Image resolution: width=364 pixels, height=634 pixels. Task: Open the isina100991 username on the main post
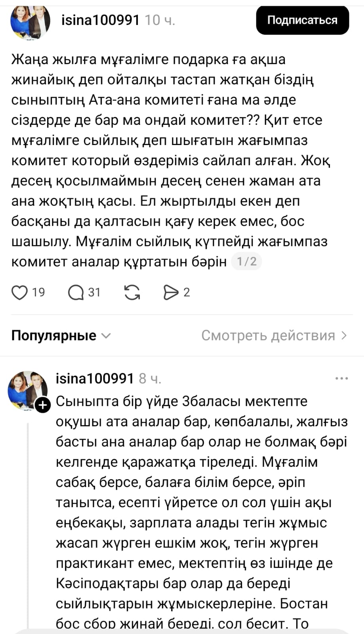(x=101, y=20)
